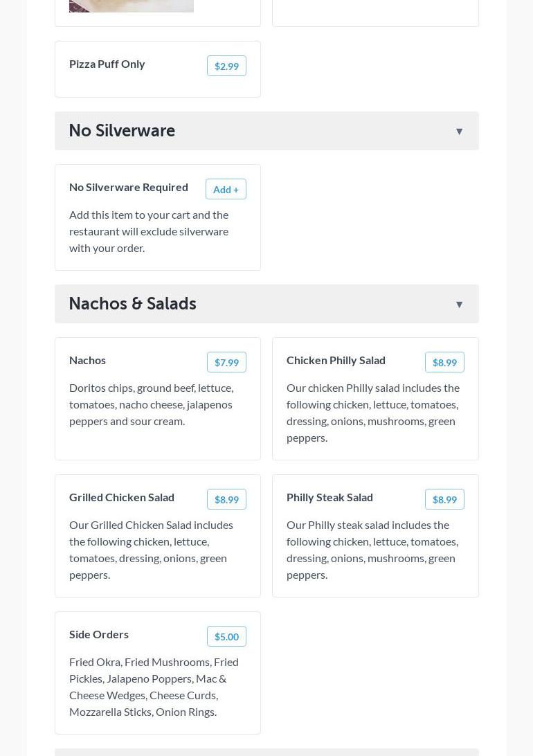Viewport: 533px width, 756px height.
Task: Open the Side Orders item title
Action: point(99,634)
